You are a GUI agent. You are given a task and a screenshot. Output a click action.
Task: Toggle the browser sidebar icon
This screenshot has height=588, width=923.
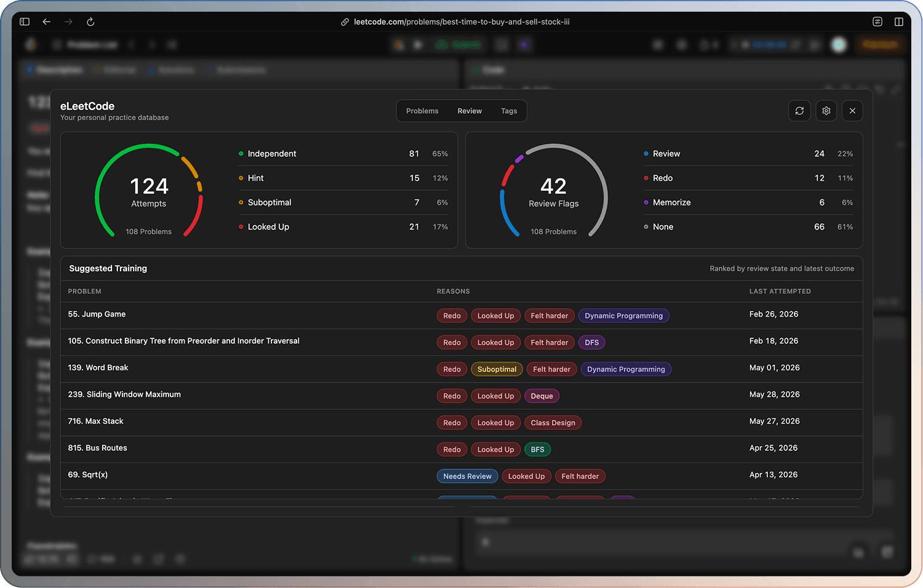pos(25,22)
